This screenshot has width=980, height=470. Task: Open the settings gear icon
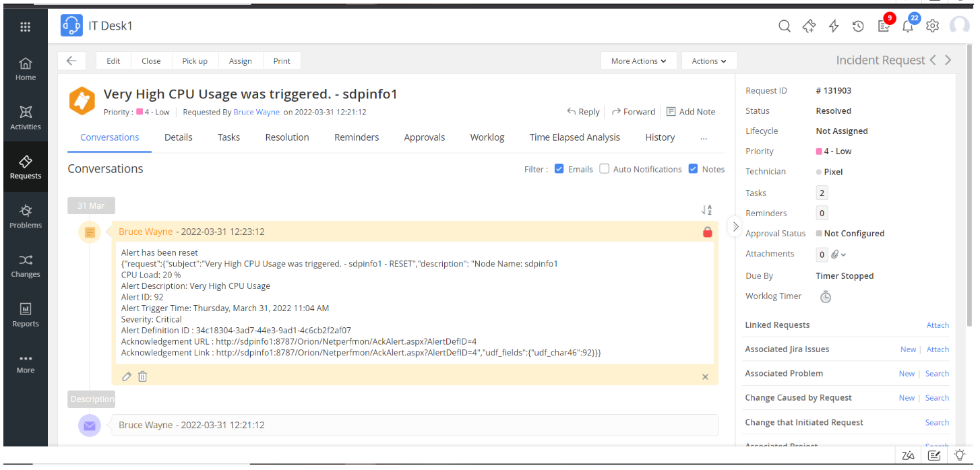click(x=933, y=26)
